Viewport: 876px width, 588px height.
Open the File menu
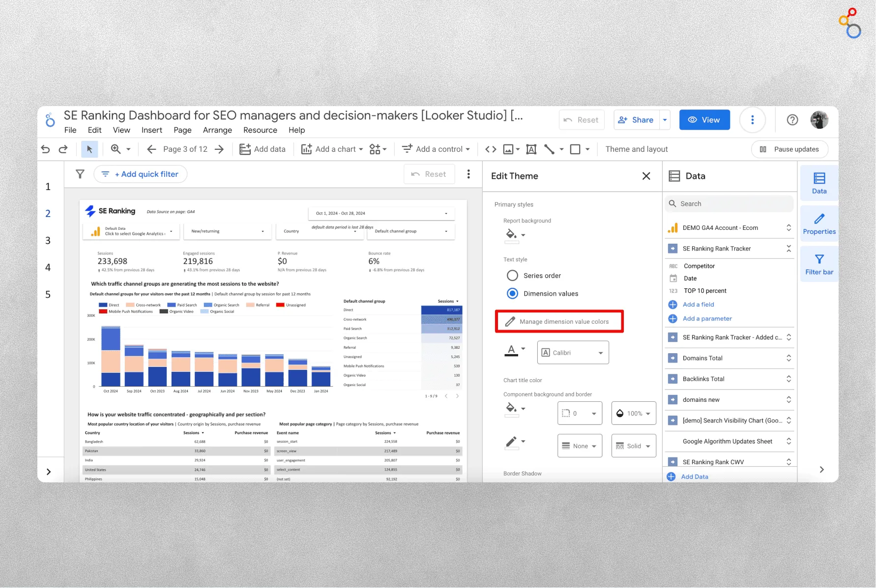[x=70, y=130]
